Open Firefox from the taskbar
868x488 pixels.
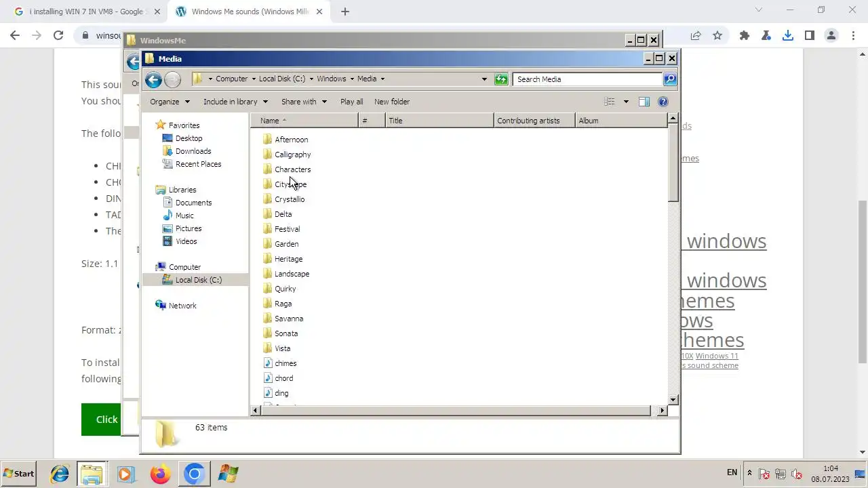click(160, 474)
